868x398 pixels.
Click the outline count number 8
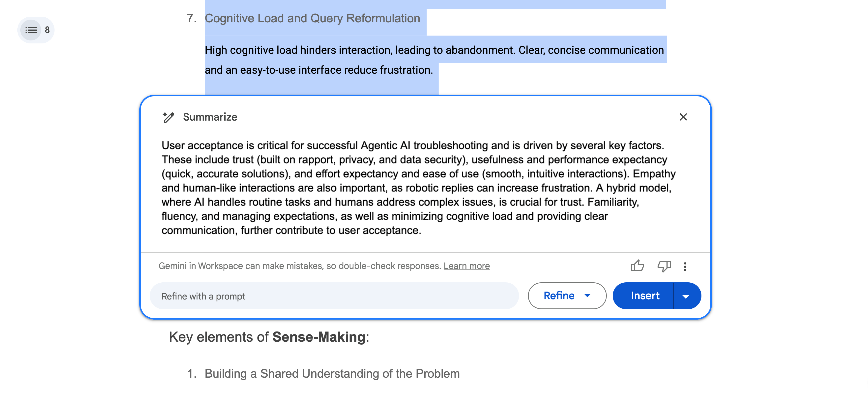pos(47,30)
